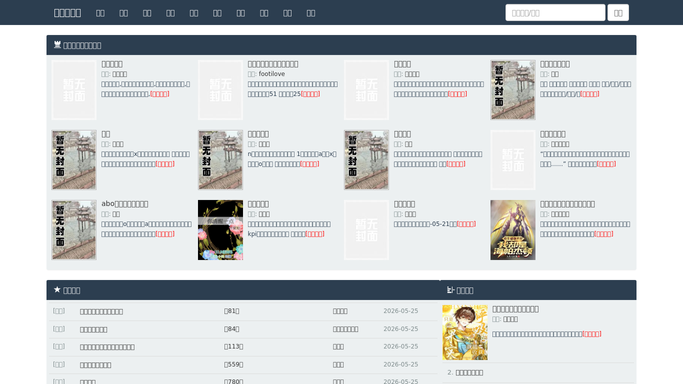Screen dimensions: 683x384
Task: Click the crown icon in the top section header
Action: coord(57,45)
